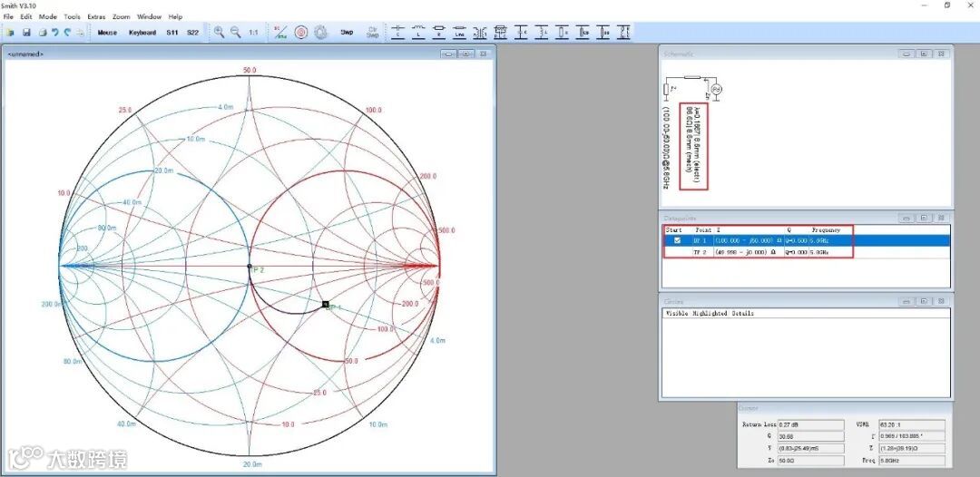This screenshot has width=980, height=477.
Task: Click the Highlighted column header in Circles
Action: tap(710, 313)
